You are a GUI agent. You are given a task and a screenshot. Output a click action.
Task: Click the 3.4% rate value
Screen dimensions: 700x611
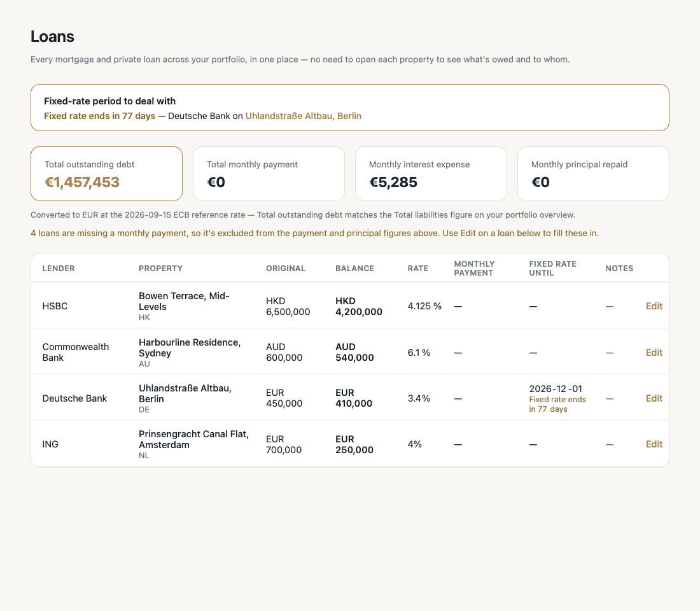419,398
